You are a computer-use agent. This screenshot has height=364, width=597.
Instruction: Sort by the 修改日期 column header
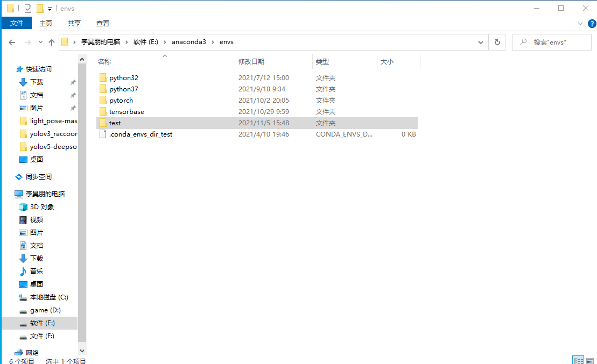(x=251, y=62)
